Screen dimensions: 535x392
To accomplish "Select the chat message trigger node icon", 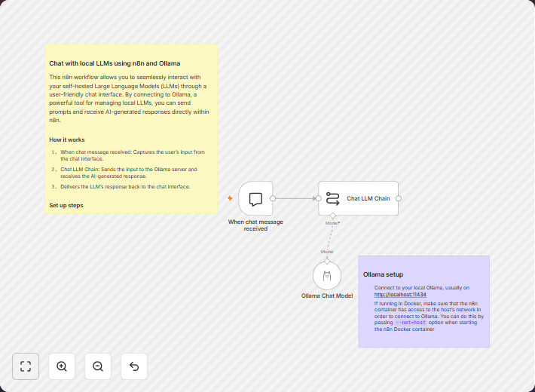I will point(255,198).
